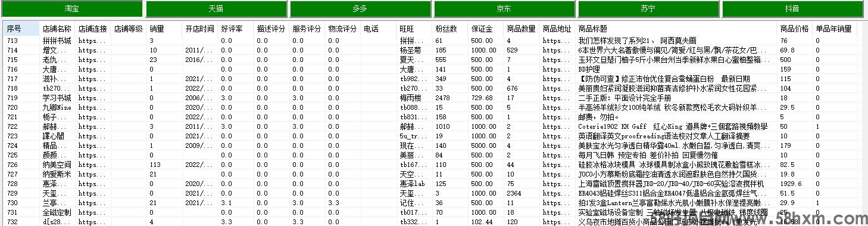Select product count 2364
This screenshot has width=868, height=226.
(514, 193)
